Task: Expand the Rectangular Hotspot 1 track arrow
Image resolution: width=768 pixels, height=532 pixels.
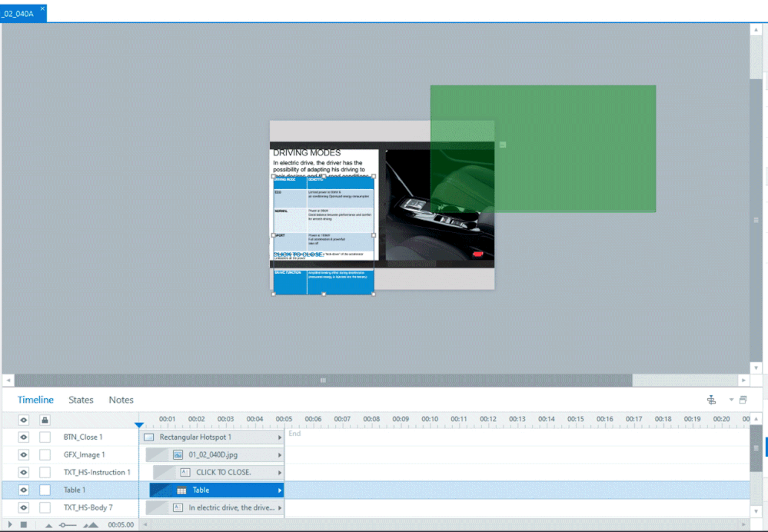Action: [280, 437]
